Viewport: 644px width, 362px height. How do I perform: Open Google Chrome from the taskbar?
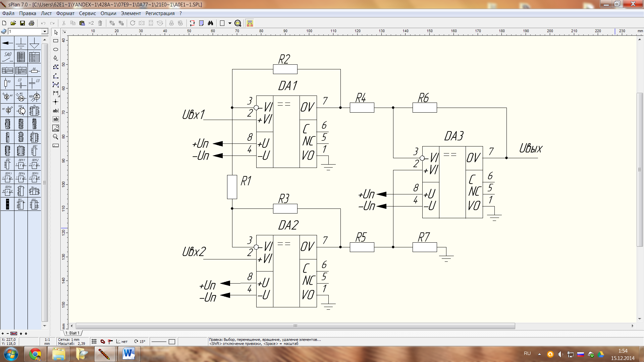coord(35,354)
